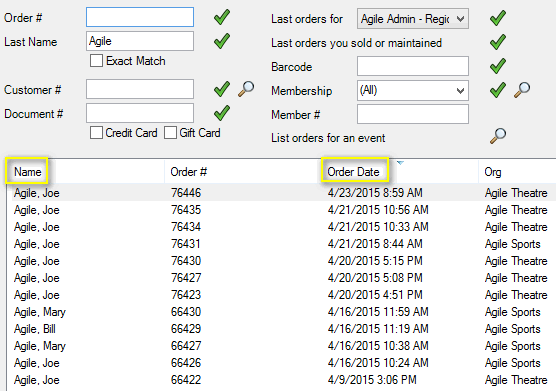Open the Last orders for dropdown
The width and height of the screenshot is (556, 391).
413,19
